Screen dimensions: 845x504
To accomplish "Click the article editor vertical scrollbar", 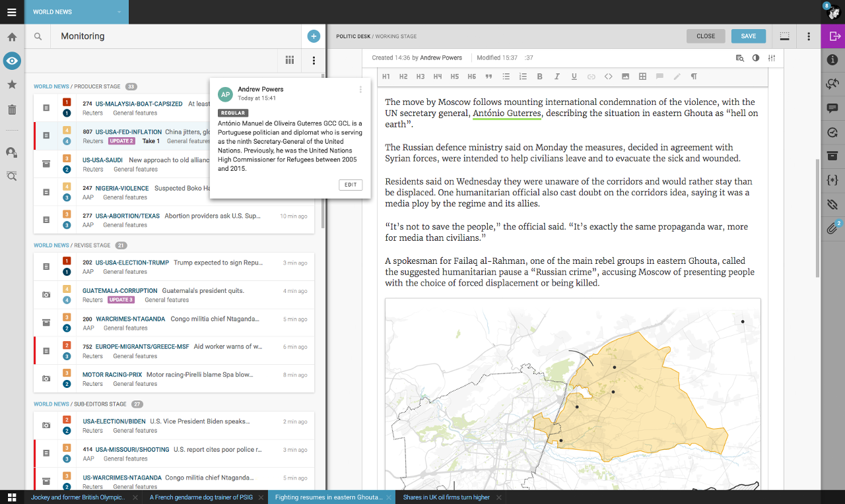I will pos(818,218).
